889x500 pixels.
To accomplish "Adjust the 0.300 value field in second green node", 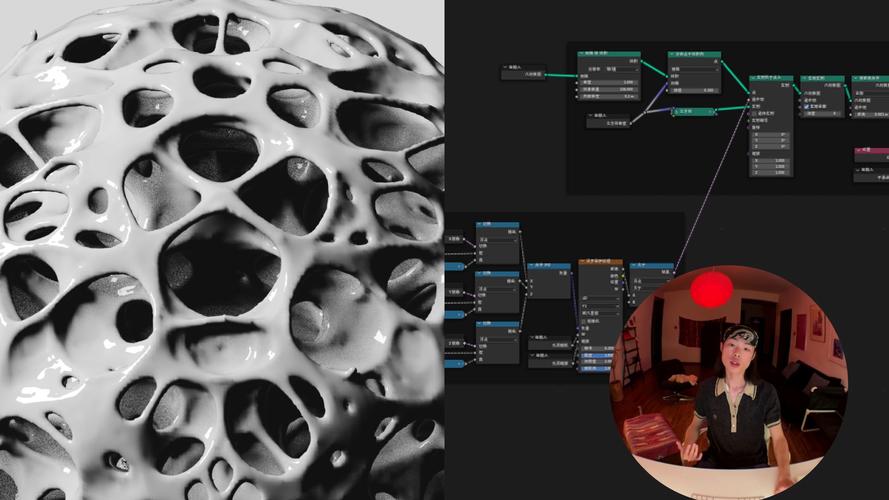I will coord(696,91).
